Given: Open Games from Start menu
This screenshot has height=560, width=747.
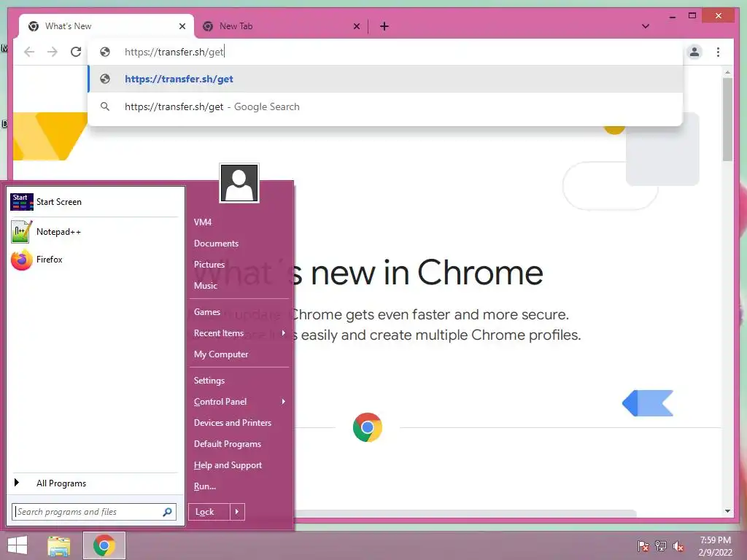Looking at the screenshot, I should (x=239, y=312).
